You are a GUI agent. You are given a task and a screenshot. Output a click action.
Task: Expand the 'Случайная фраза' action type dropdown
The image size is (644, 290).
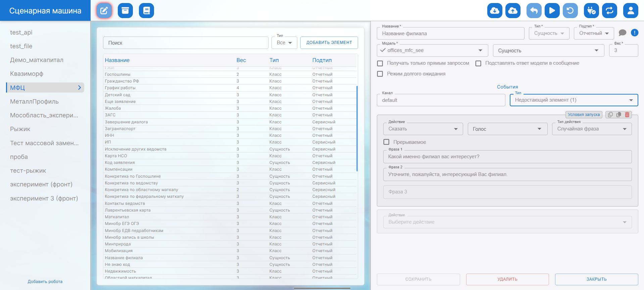[x=592, y=129]
